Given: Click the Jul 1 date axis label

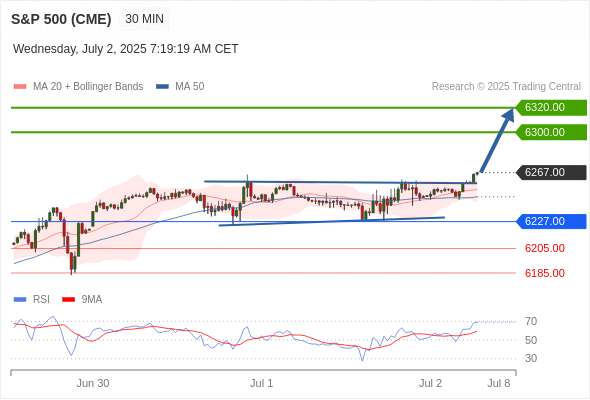Looking at the screenshot, I should point(262,383).
